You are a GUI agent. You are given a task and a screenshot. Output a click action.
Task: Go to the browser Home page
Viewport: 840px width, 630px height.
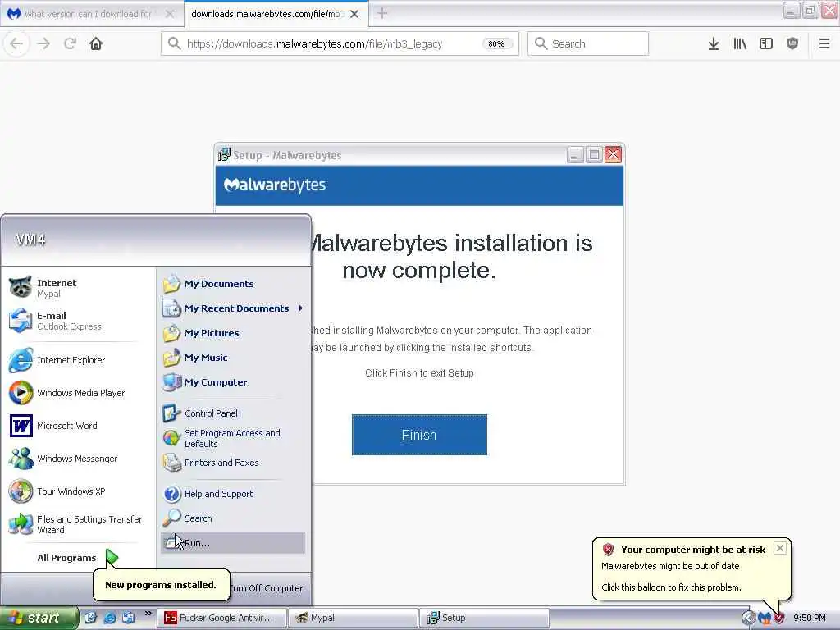[96, 43]
